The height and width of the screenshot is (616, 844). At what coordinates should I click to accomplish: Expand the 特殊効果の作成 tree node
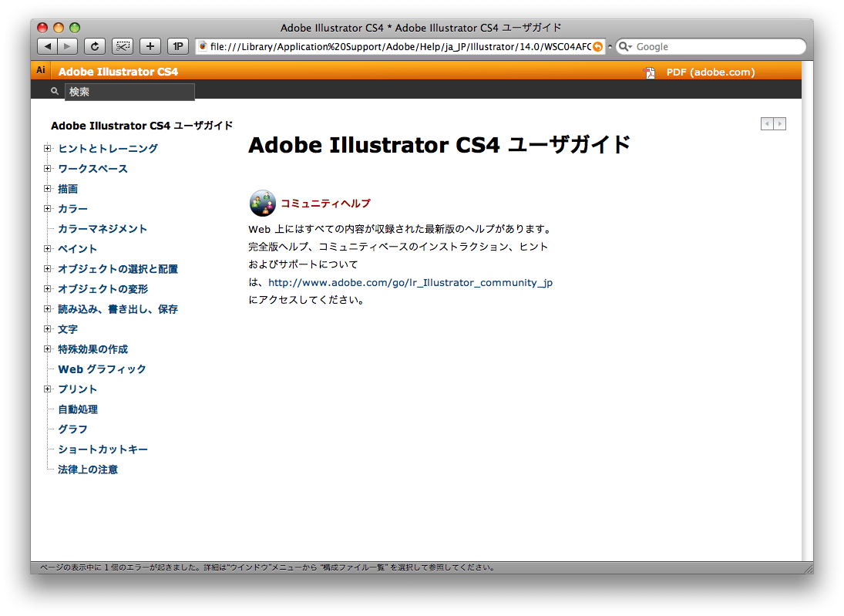pyautogui.click(x=47, y=349)
